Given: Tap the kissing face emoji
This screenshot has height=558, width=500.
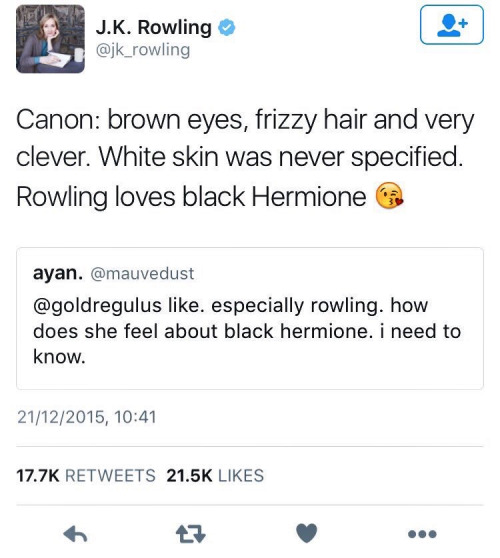Looking at the screenshot, I should 390,195.
